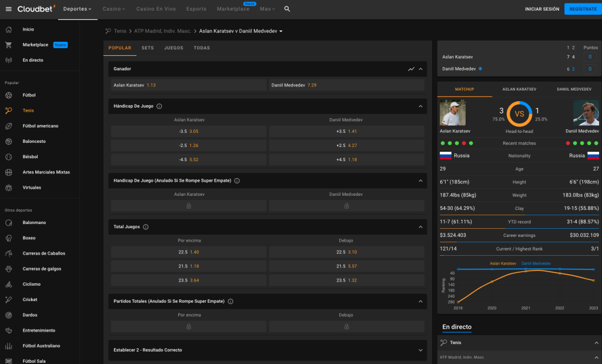Open the Deportes dropdown menu
602x364 pixels.
coord(77,9)
